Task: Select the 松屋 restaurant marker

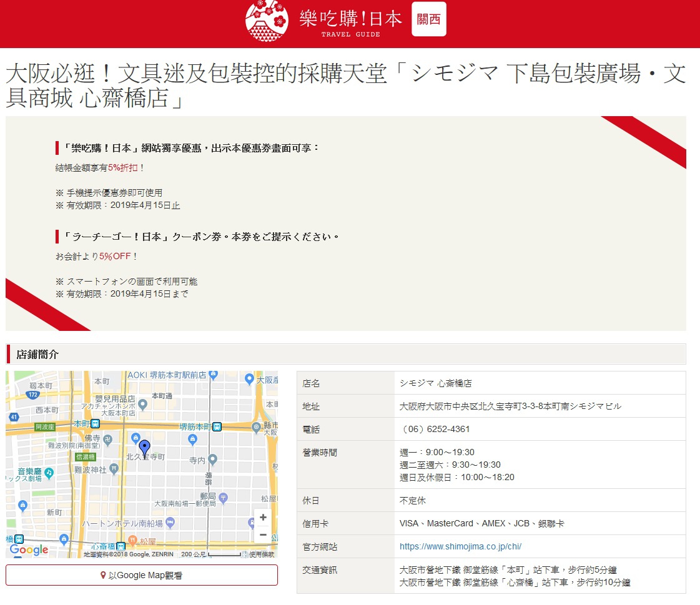Action: pyautogui.click(x=132, y=541)
